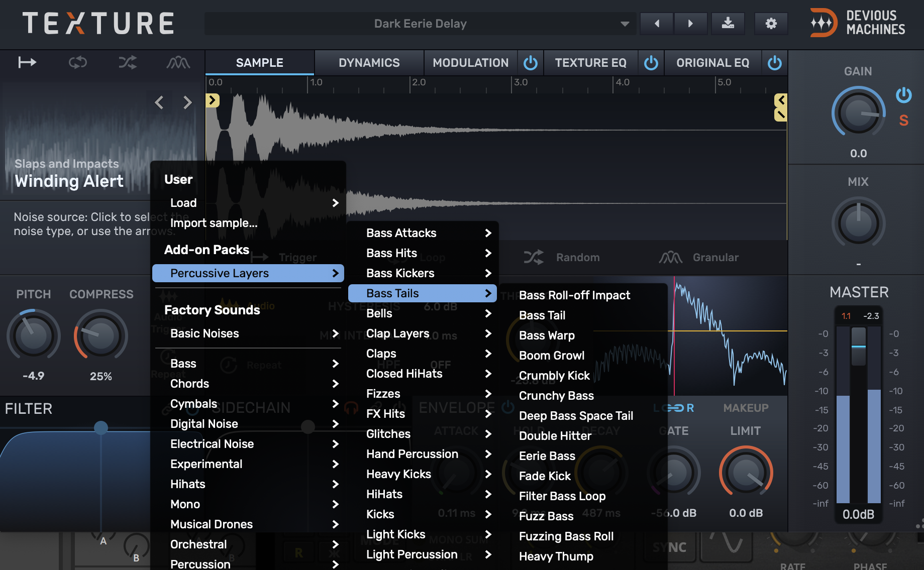Solo the texture with S button
Image resolution: width=924 pixels, height=570 pixels.
(903, 121)
